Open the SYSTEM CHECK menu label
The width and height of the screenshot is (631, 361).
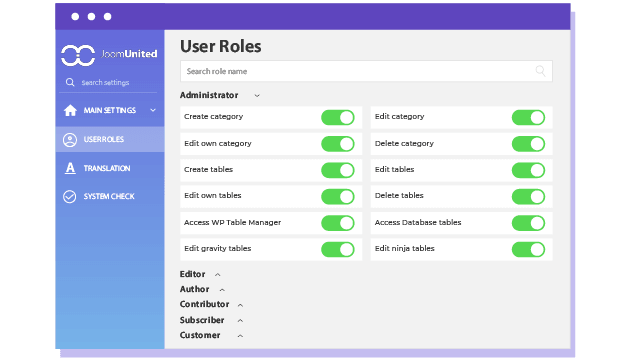pyautogui.click(x=109, y=196)
